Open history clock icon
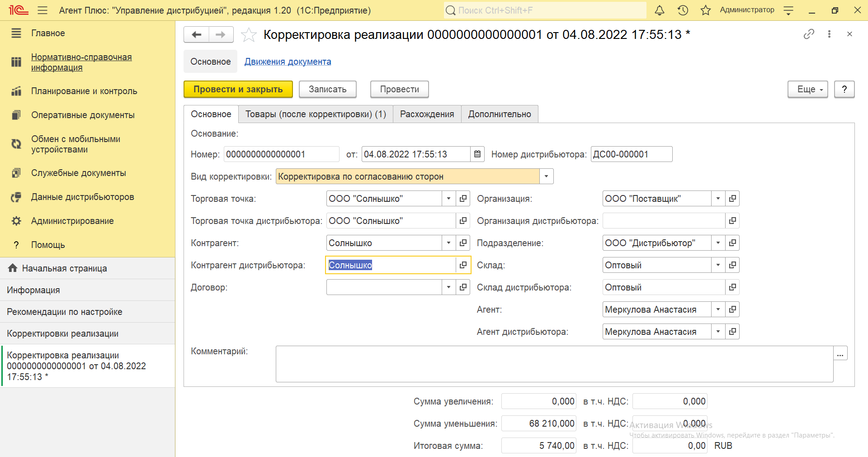This screenshot has width=868, height=457. tap(683, 10)
